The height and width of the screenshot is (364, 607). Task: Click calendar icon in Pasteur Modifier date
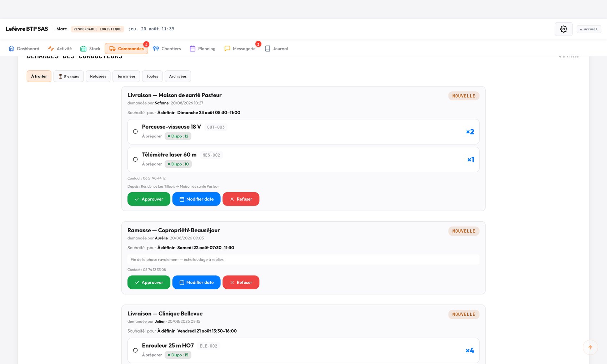(x=182, y=199)
